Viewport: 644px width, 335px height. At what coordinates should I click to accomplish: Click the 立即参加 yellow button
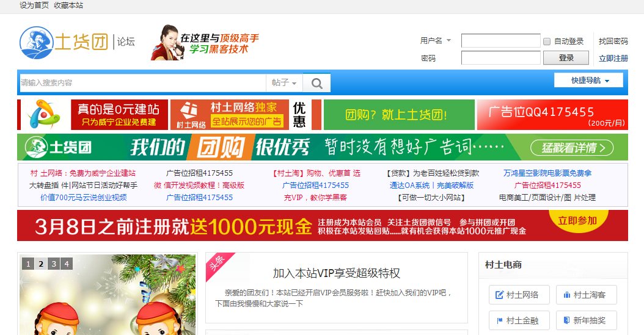(577, 221)
